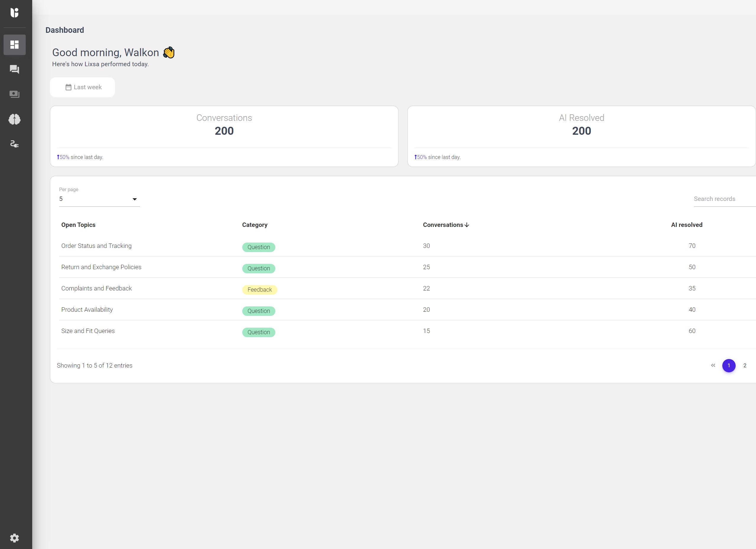Expand the Per page dropdown

click(x=99, y=199)
